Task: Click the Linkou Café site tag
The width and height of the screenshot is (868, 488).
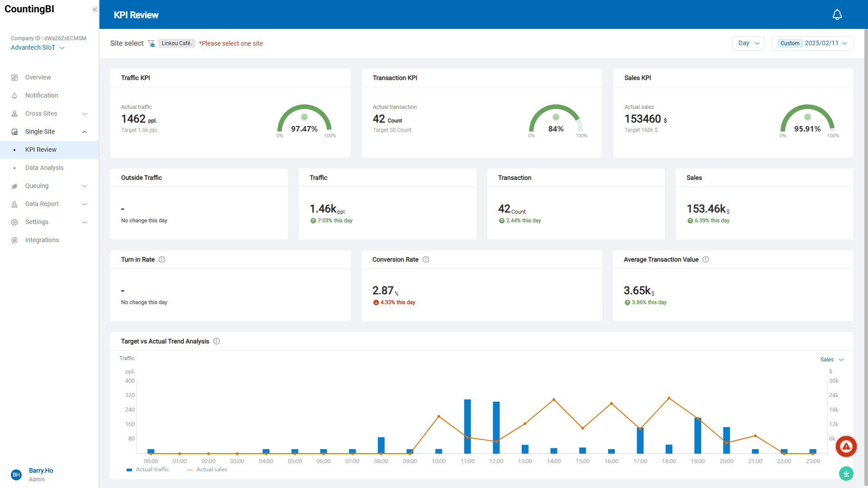Action: point(176,43)
